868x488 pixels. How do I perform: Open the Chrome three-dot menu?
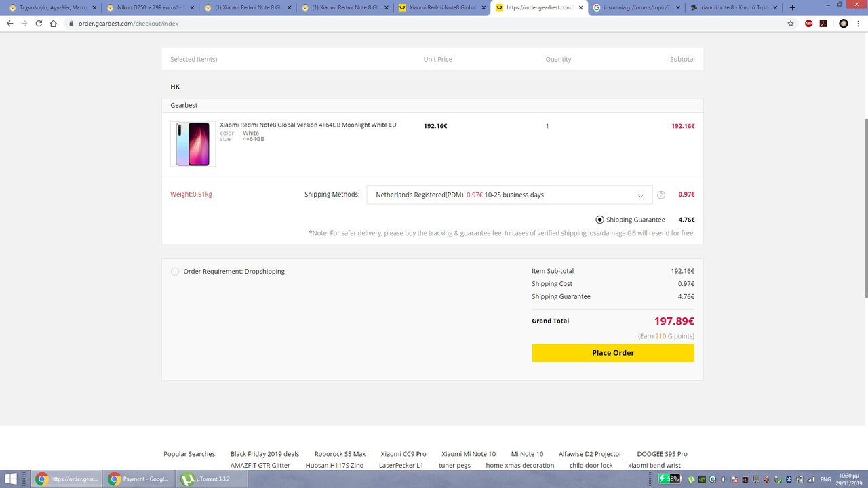point(859,23)
